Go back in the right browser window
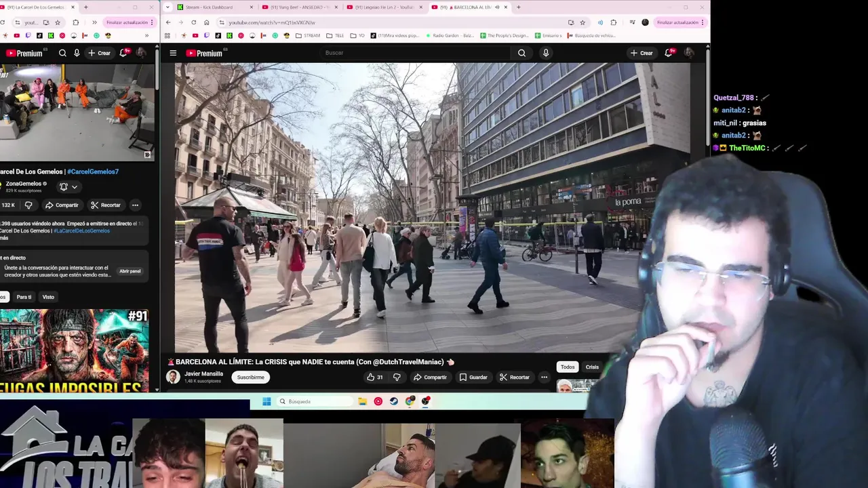Screen dimensions: 868x488 pyautogui.click(x=168, y=22)
